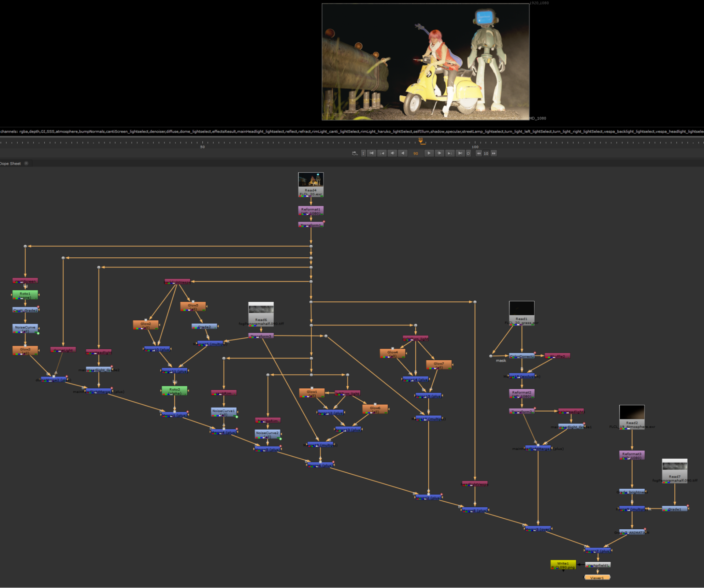Select the Merge3 (over) node
Screen dimensions: 704x588
click(x=538, y=529)
